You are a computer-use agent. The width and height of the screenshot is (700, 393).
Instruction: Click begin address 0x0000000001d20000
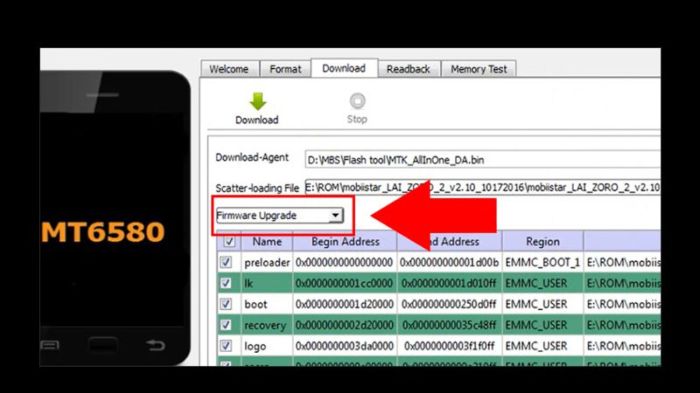pyautogui.click(x=344, y=304)
